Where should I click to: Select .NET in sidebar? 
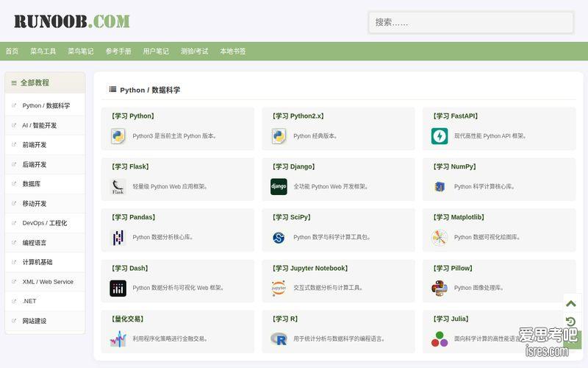[x=29, y=301]
